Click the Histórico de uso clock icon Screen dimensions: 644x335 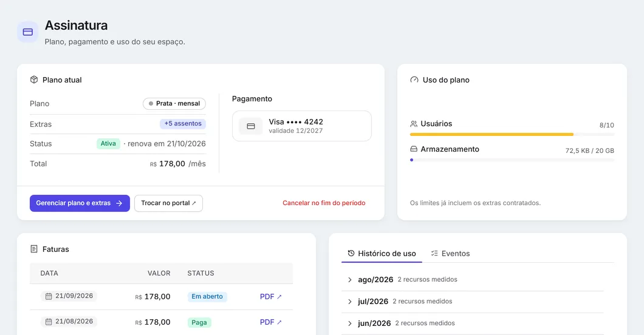[351, 254]
